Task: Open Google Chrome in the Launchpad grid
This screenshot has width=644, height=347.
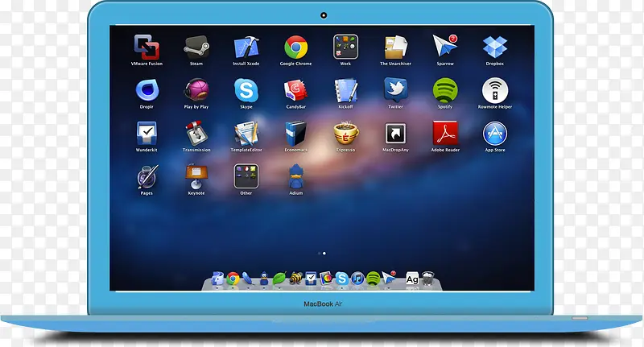Action: tap(295, 47)
